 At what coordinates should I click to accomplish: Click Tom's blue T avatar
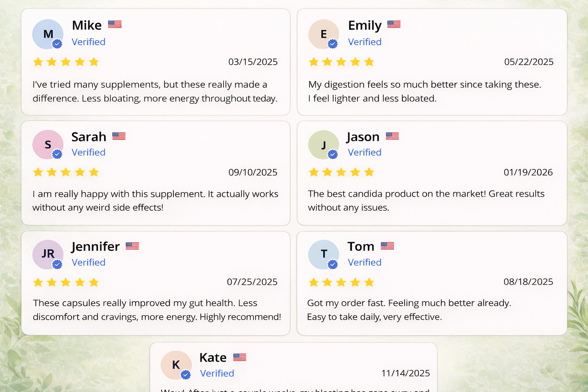[x=323, y=254]
